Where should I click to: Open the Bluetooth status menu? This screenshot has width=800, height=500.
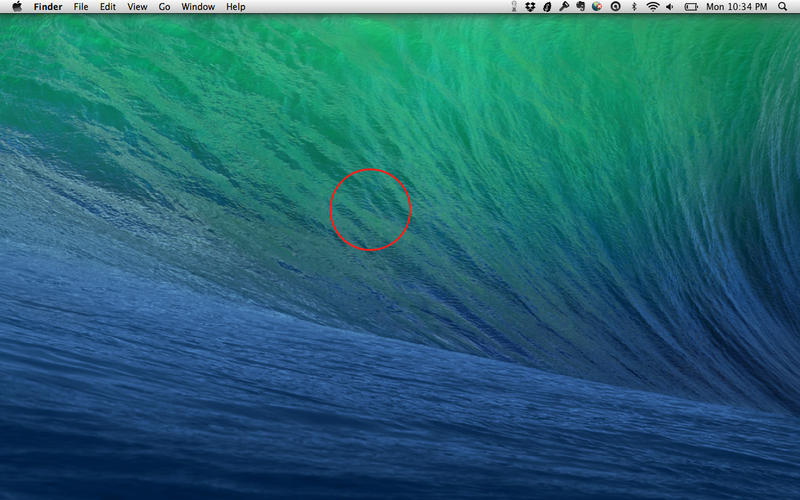tap(634, 7)
